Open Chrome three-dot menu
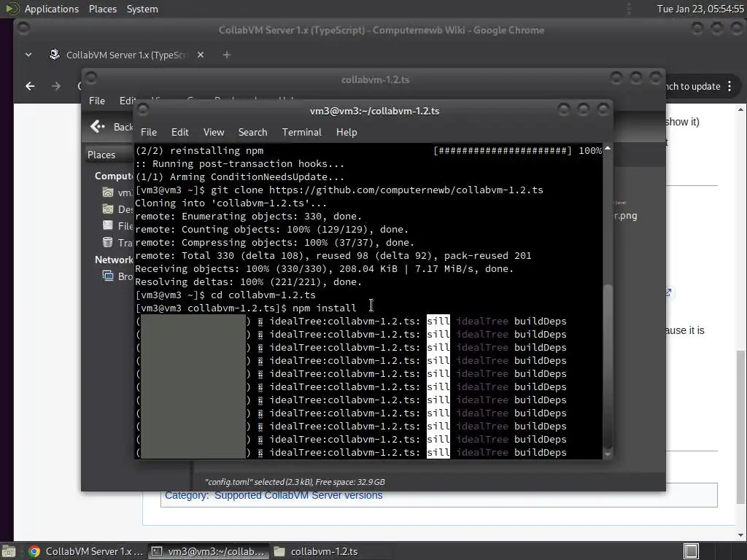Screen dimensions: 747x560 pyautogui.click(x=729, y=86)
